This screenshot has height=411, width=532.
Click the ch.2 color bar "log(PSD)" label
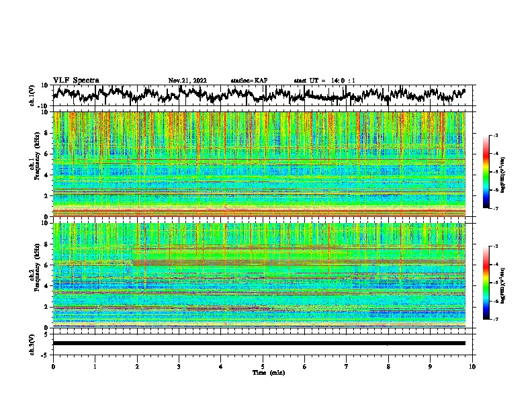click(x=503, y=286)
